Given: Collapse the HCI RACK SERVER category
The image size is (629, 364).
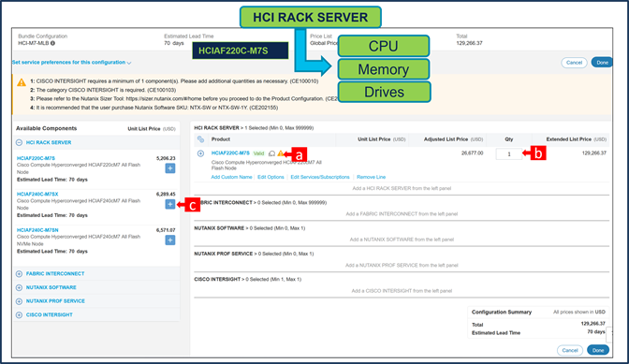Looking at the screenshot, I should [x=19, y=143].
